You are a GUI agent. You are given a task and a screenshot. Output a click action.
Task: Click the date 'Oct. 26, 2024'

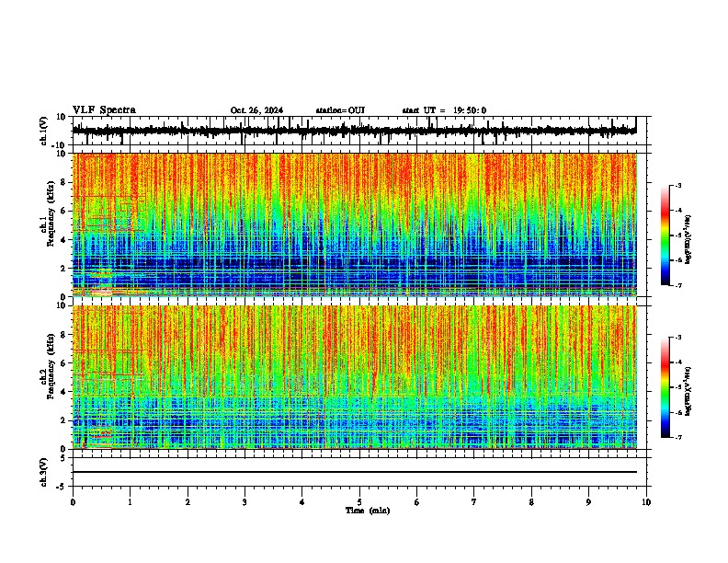point(256,110)
